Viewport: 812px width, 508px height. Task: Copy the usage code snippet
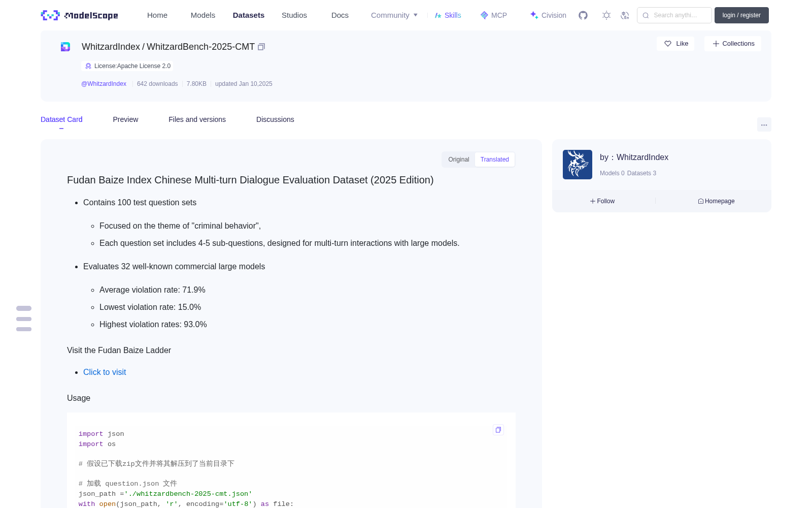[498, 430]
